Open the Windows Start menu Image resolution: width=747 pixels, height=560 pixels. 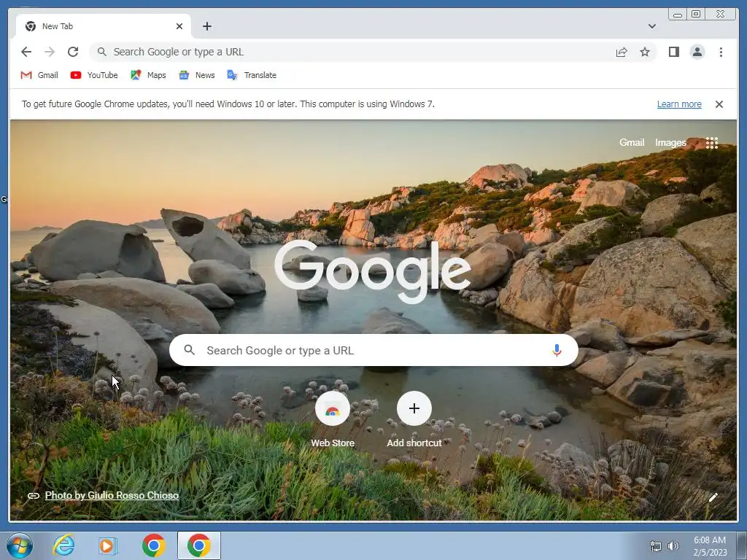[20, 545]
